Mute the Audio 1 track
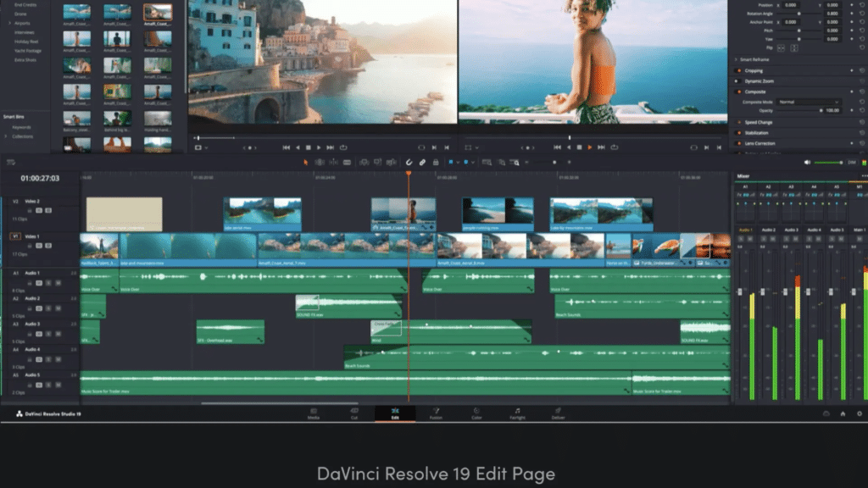 point(58,282)
